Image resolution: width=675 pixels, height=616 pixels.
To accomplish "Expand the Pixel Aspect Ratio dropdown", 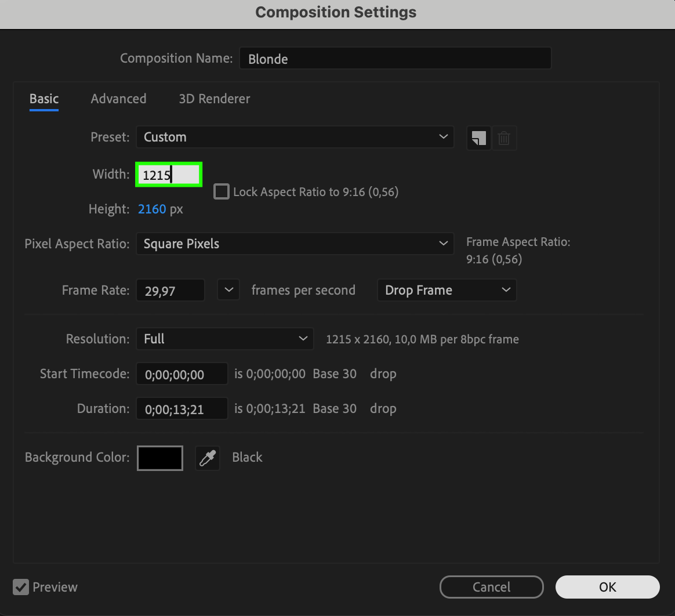I will point(295,244).
